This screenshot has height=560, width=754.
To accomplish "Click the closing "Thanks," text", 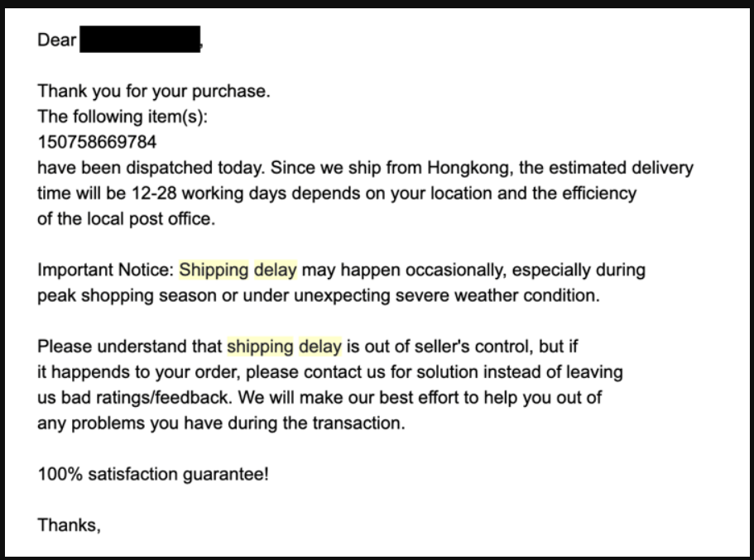I will coord(69,524).
